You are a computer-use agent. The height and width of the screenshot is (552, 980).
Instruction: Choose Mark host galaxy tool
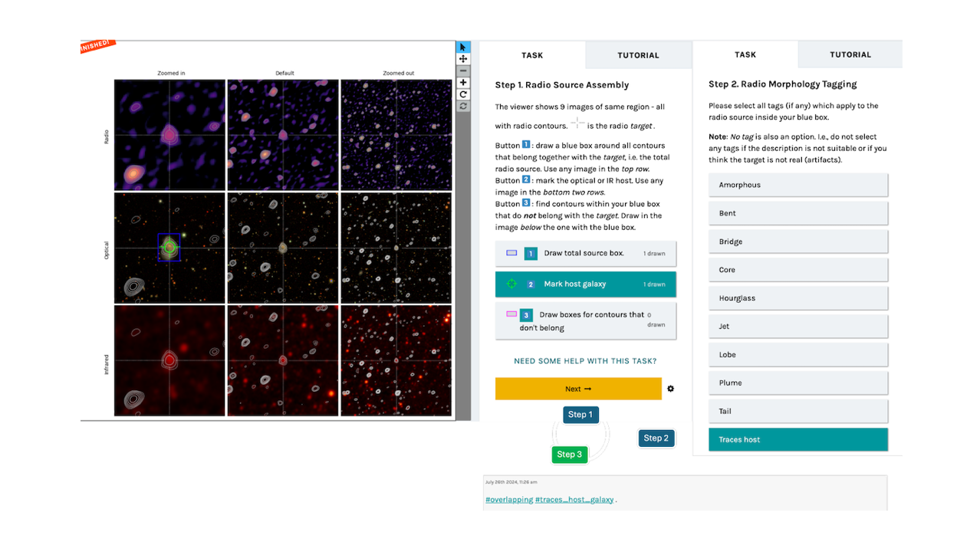[586, 284]
